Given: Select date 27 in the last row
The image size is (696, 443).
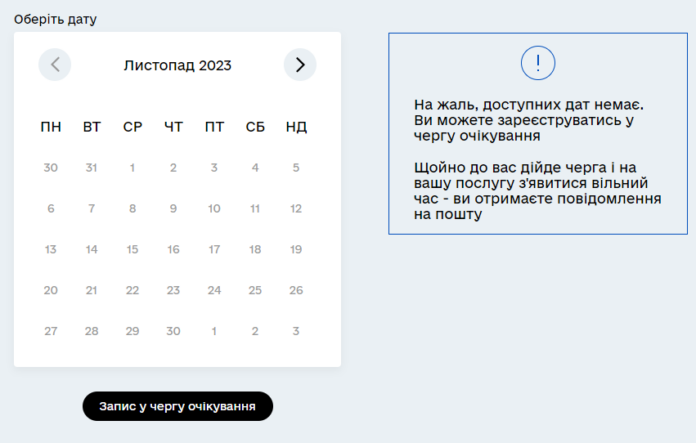Looking at the screenshot, I should click(x=51, y=331).
